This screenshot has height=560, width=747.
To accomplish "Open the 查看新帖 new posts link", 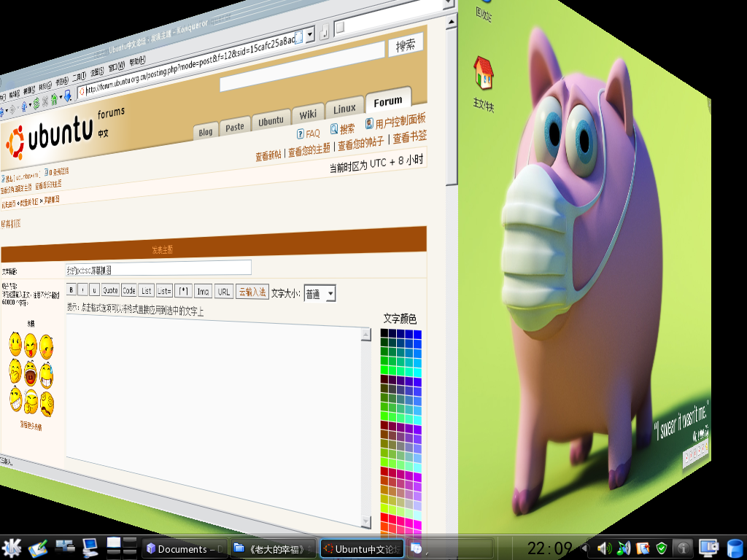I will [268, 156].
